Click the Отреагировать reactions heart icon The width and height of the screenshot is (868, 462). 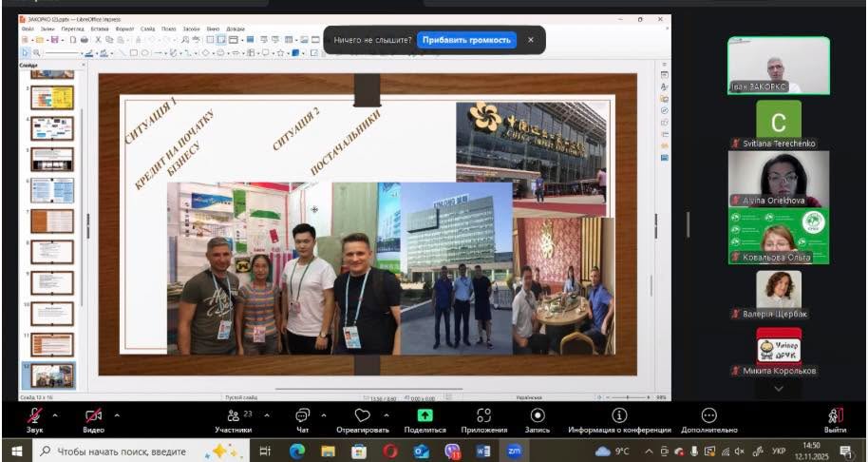click(362, 415)
